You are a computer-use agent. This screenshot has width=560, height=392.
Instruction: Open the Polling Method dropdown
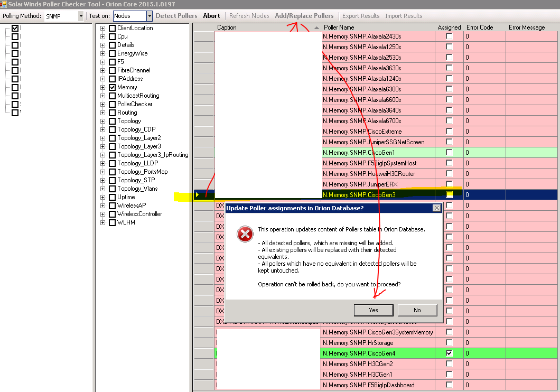tap(81, 16)
